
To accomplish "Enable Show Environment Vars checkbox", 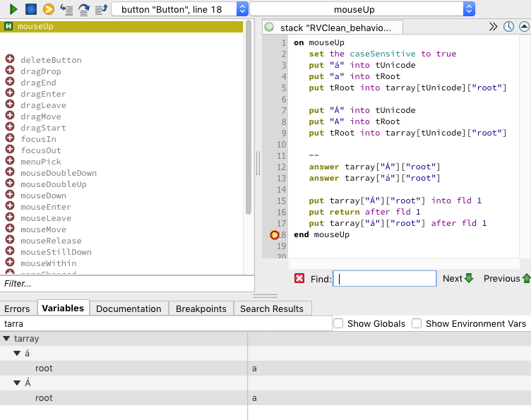I will click(417, 323).
